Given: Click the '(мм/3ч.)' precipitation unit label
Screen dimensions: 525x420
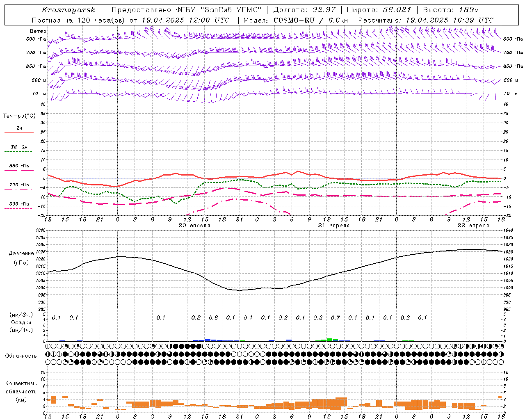Looking at the screenshot, I should 21,315.
